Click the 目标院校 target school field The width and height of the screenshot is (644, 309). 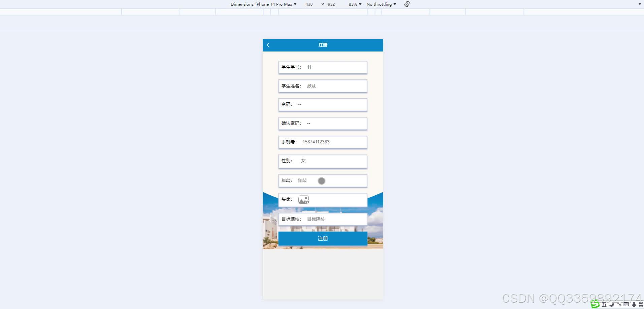(323, 219)
